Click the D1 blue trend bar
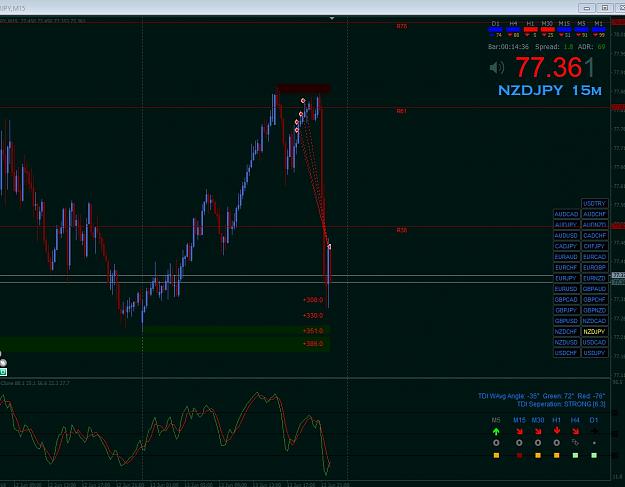This screenshot has width=625, height=487. click(x=495, y=29)
